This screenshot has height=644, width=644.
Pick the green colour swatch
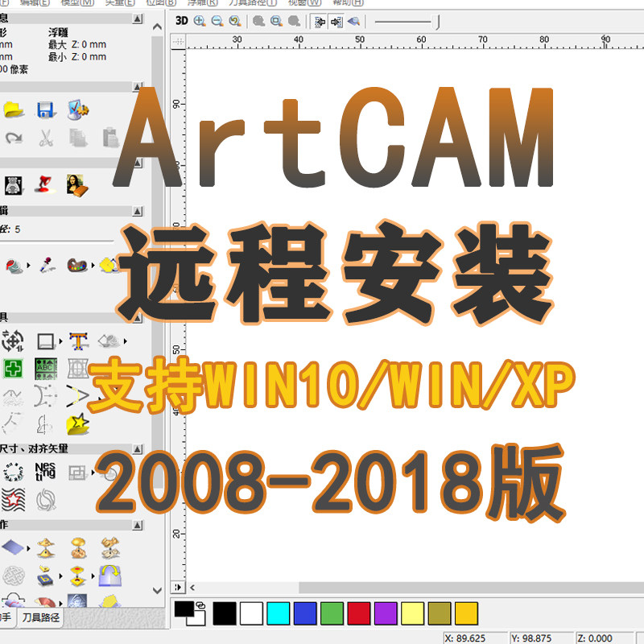[x=332, y=613]
